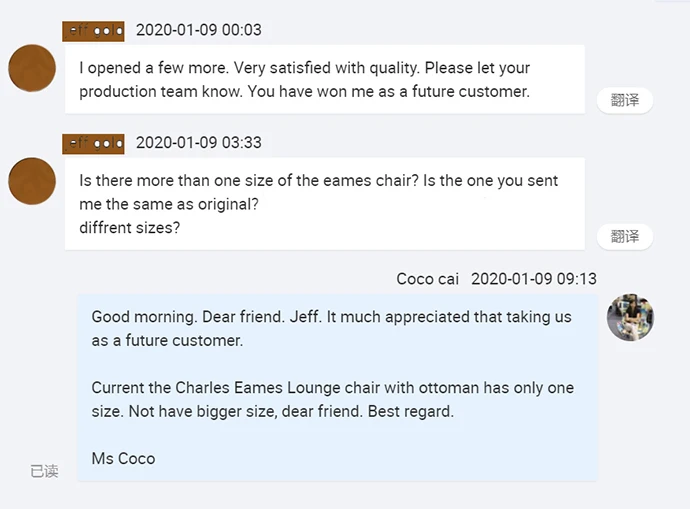Click the blurred sender name at 00:03
Viewport: 690px width, 509px height.
pyautogui.click(x=93, y=31)
